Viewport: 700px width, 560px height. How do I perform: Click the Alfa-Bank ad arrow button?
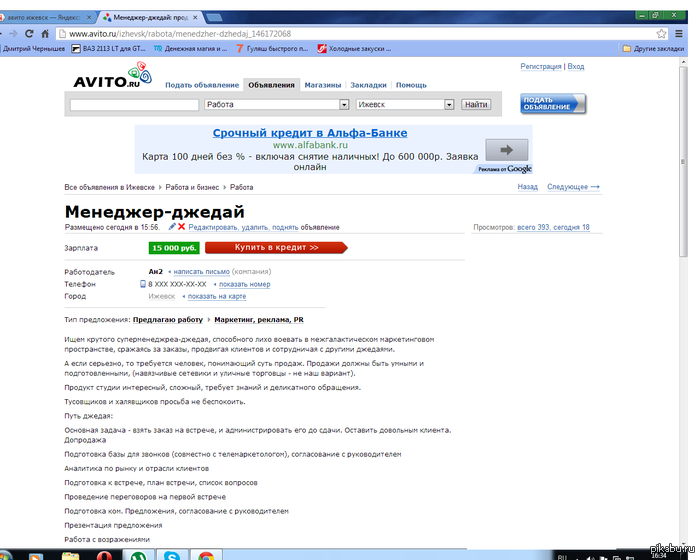click(506, 150)
